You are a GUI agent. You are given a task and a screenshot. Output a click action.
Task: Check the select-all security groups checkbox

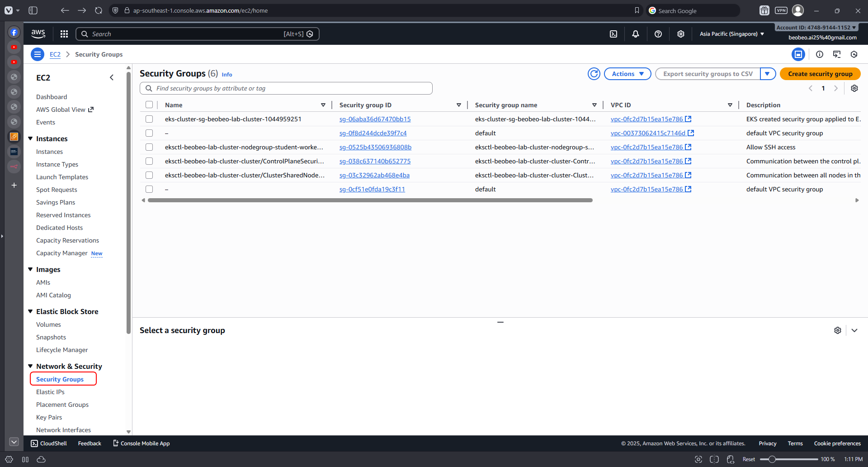[x=149, y=105]
